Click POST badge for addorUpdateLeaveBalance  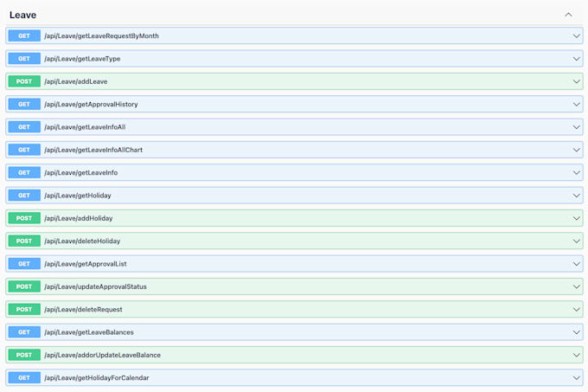pyautogui.click(x=24, y=356)
